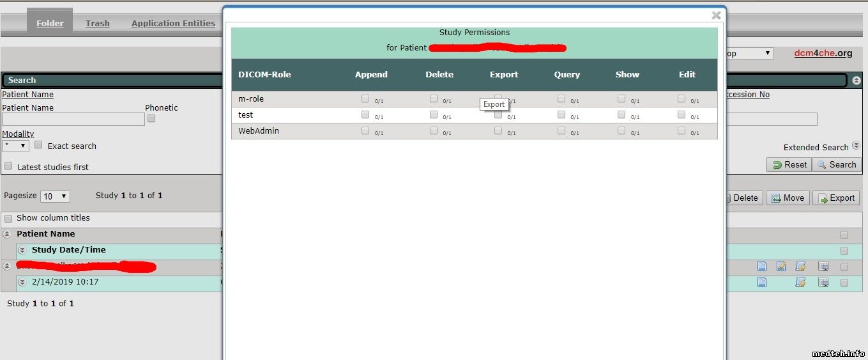Switch to the Trash tab
The height and width of the screenshot is (360, 868).
[x=98, y=24]
